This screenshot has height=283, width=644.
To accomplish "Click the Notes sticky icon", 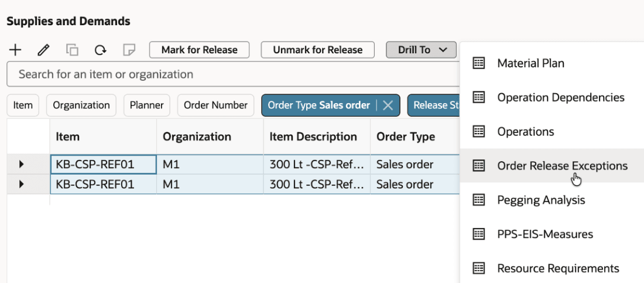I will coord(129,50).
